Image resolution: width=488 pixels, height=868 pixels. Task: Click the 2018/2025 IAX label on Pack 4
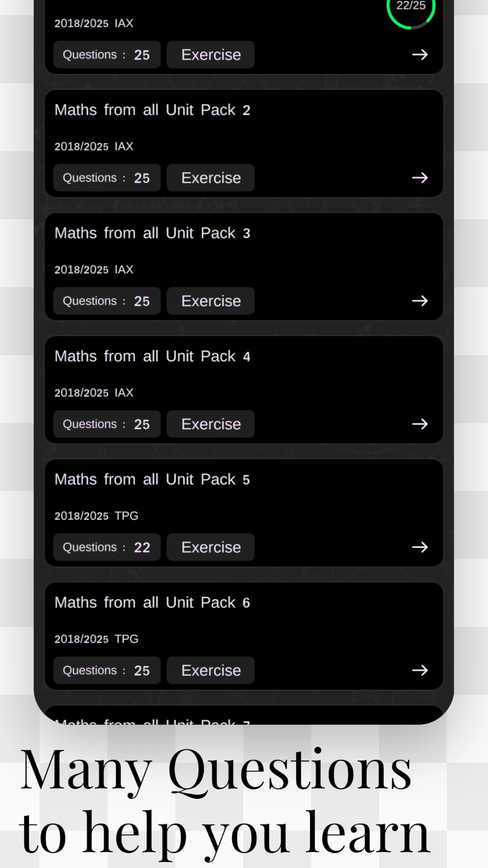[94, 392]
